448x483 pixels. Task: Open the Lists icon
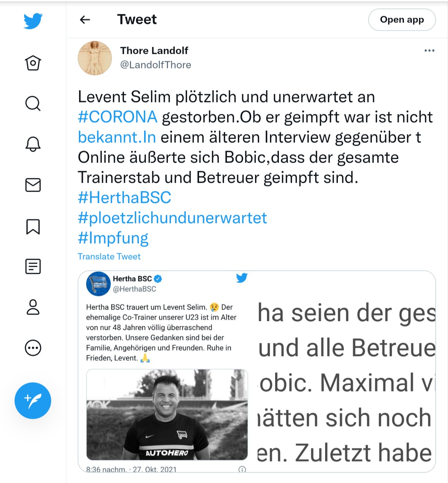tap(33, 267)
